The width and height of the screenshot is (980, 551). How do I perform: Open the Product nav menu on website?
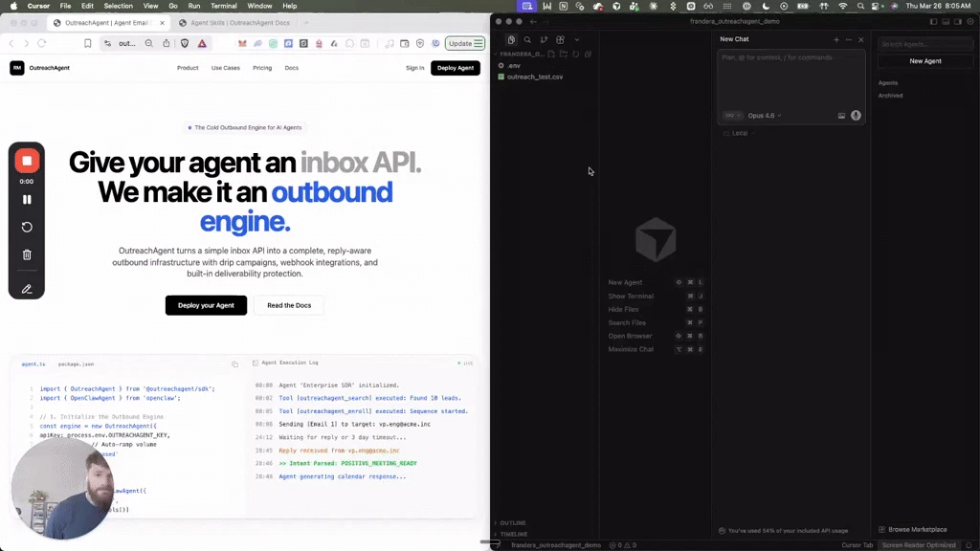(188, 68)
